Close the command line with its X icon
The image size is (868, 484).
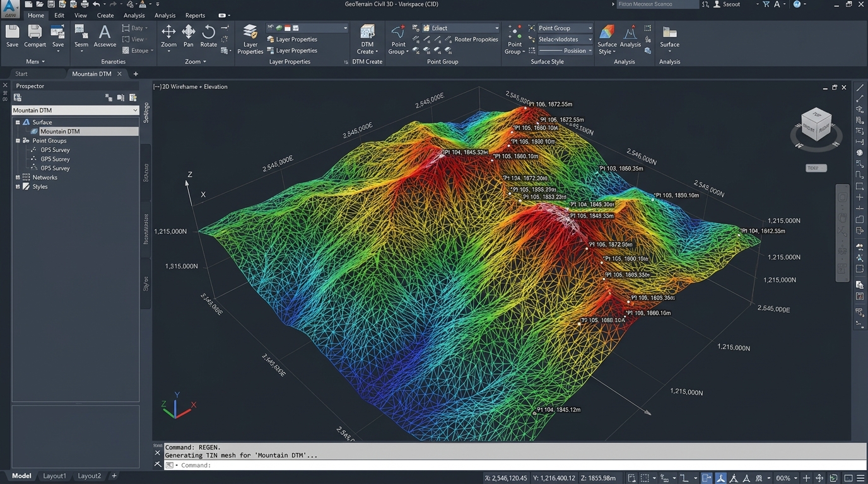[158, 452]
